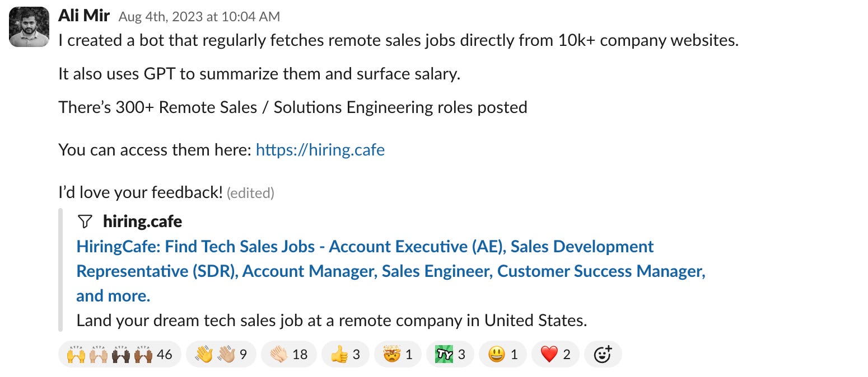Add a thumbs up reaction

(x=346, y=354)
